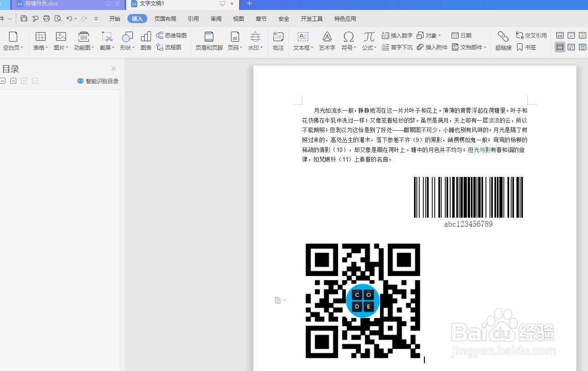
Task: Close the 目录 sidebar panel
Action: point(113,68)
